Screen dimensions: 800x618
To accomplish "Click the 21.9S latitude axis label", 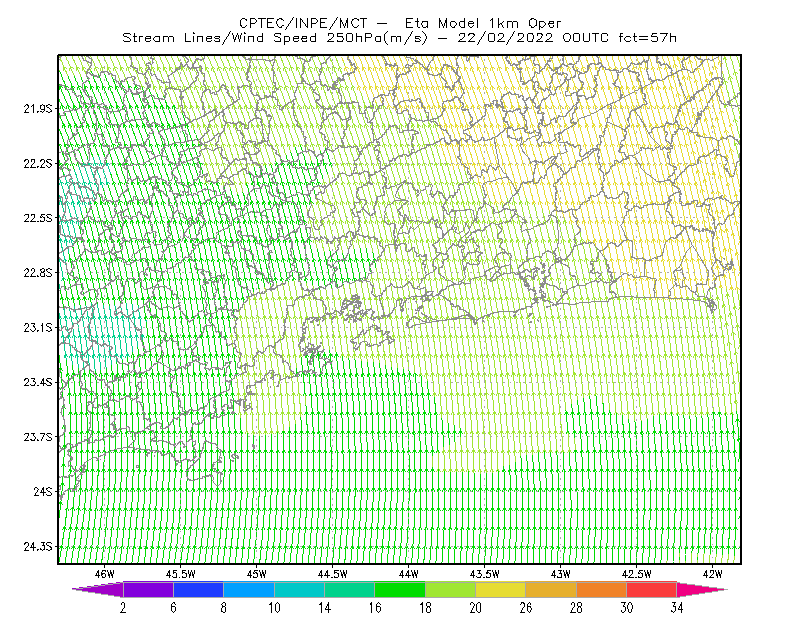I will click(38, 109).
